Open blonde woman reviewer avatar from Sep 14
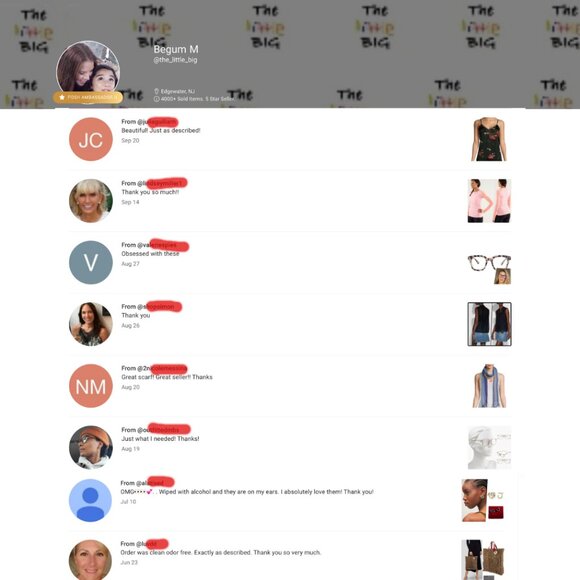The width and height of the screenshot is (580, 580). click(x=91, y=201)
